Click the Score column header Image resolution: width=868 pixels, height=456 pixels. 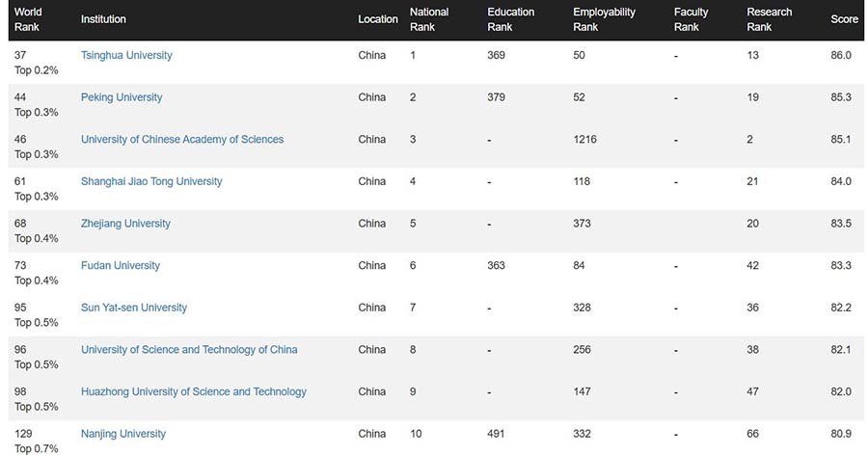click(844, 19)
